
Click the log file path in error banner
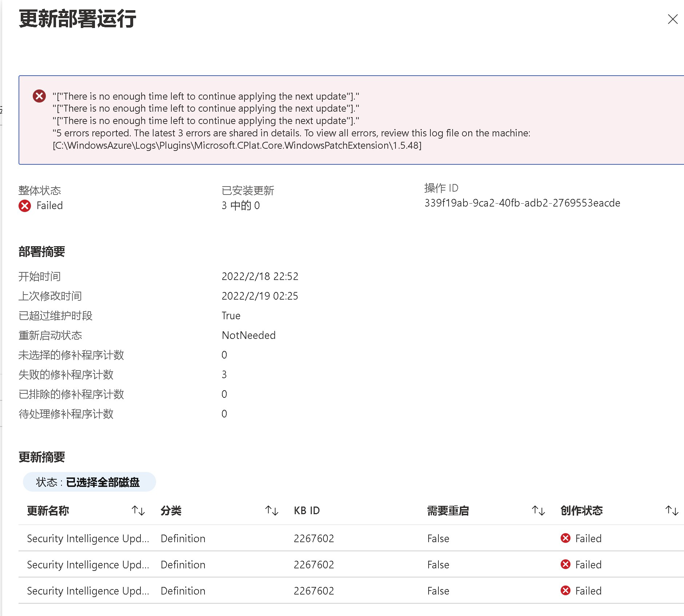237,145
